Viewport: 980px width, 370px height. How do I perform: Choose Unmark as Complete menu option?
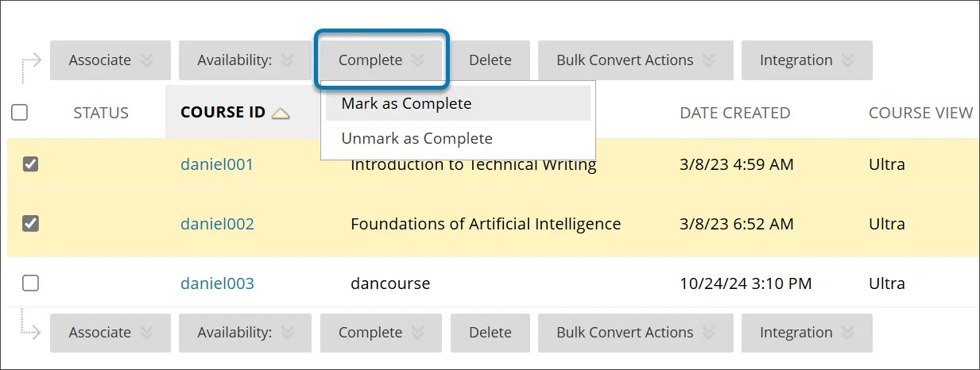pos(416,138)
